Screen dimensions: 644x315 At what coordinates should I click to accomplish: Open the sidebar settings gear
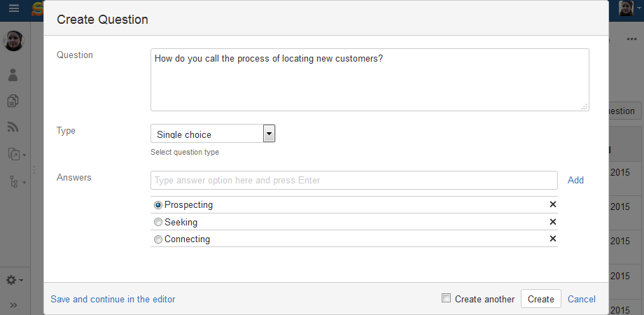click(x=13, y=280)
